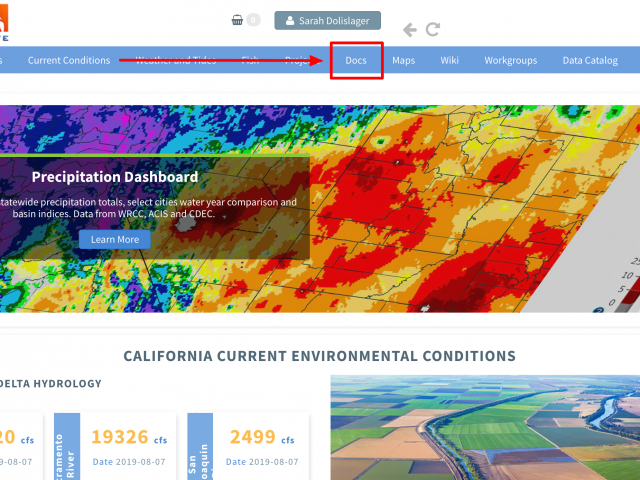Screen dimensions: 640x480
Task: Open the Docs menu item
Action: [x=356, y=60]
